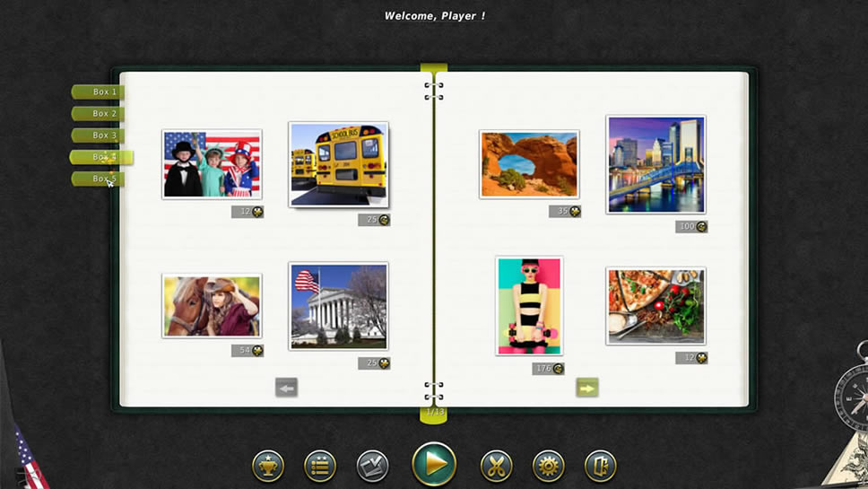This screenshot has height=489, width=868.
Task: Select the city skyline bridge puzzle
Action: point(656,164)
